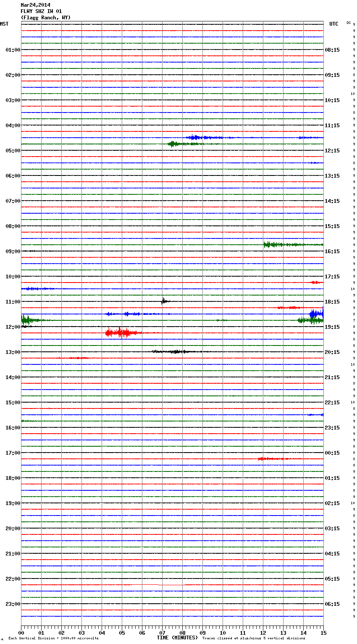
Task: Select the 04:00 MST time label
Action: (13, 126)
